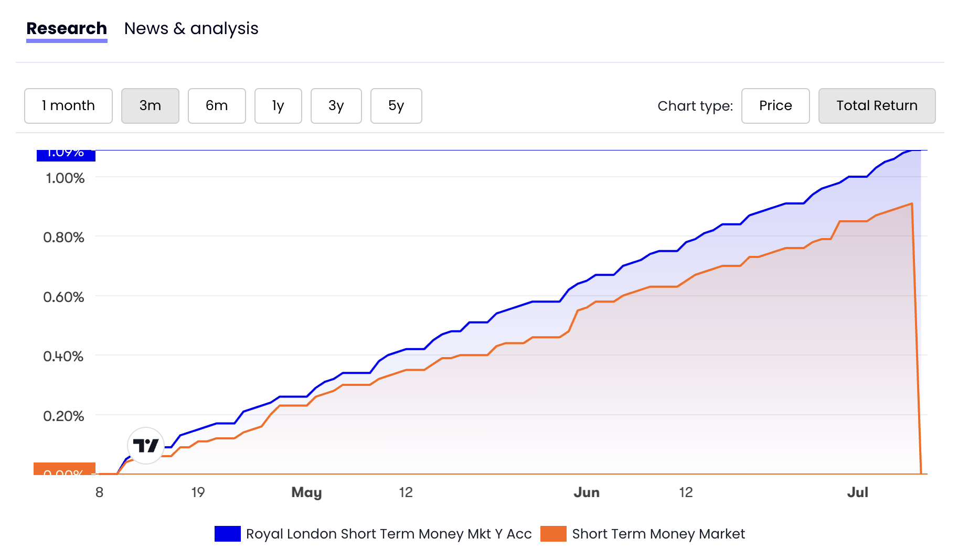The width and height of the screenshot is (958, 560).
Task: Select the 5y time range
Action: [x=396, y=106]
